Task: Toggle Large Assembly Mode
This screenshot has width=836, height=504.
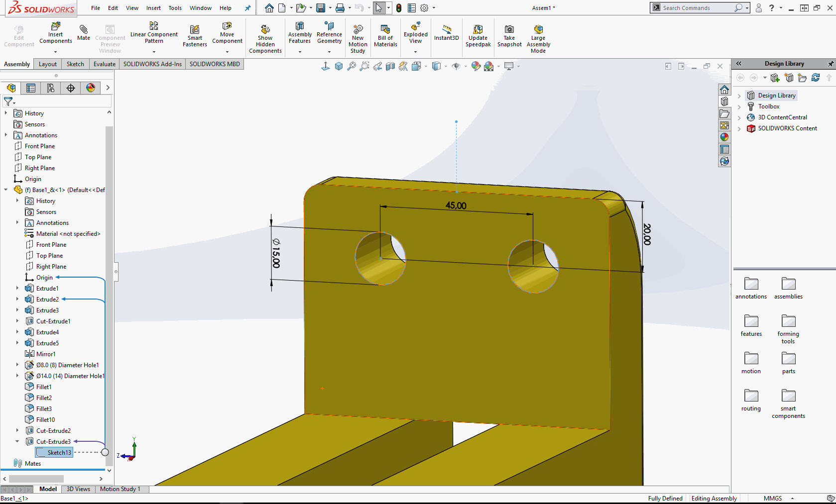Action: coord(538,30)
